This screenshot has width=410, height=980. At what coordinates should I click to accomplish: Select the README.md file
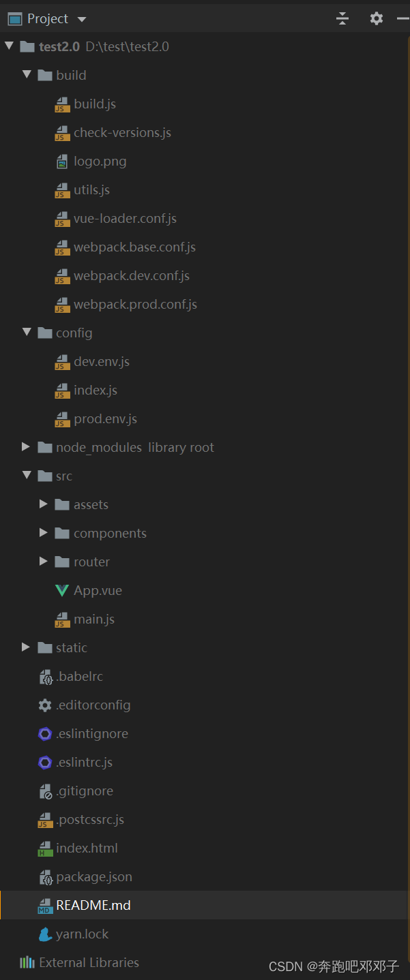(93, 906)
